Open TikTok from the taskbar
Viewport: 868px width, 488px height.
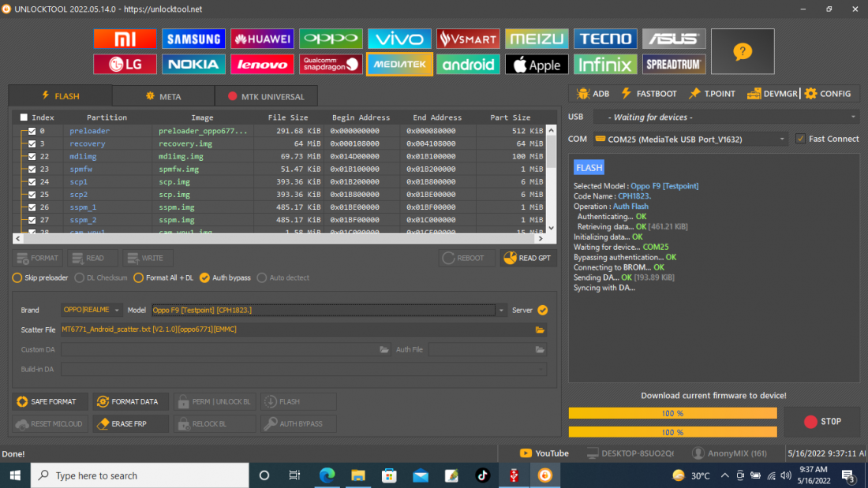pyautogui.click(x=482, y=475)
